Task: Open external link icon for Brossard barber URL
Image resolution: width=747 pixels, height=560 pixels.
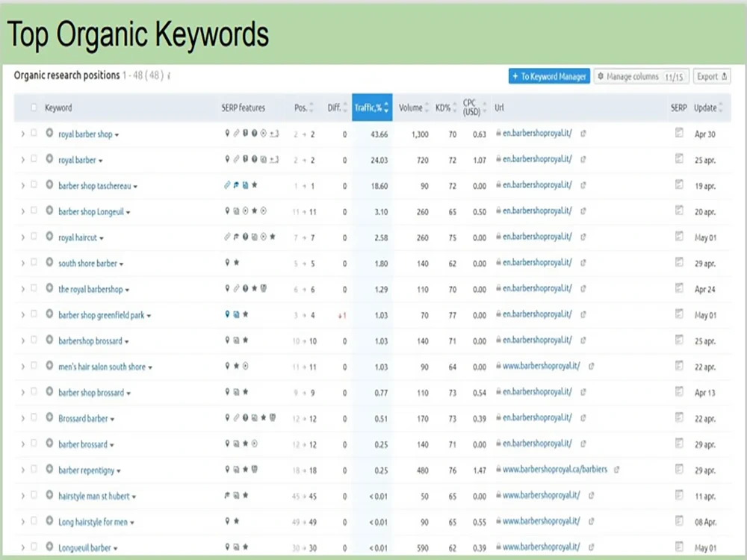Action: coord(583,418)
